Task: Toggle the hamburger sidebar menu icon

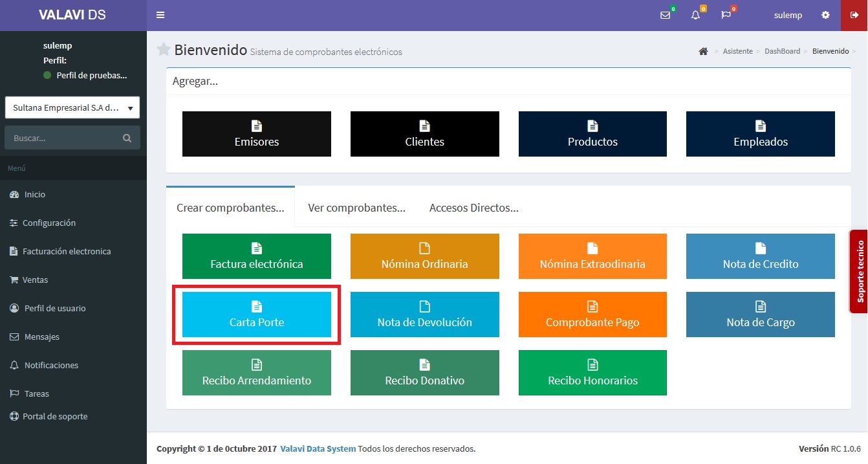Action: pyautogui.click(x=160, y=15)
